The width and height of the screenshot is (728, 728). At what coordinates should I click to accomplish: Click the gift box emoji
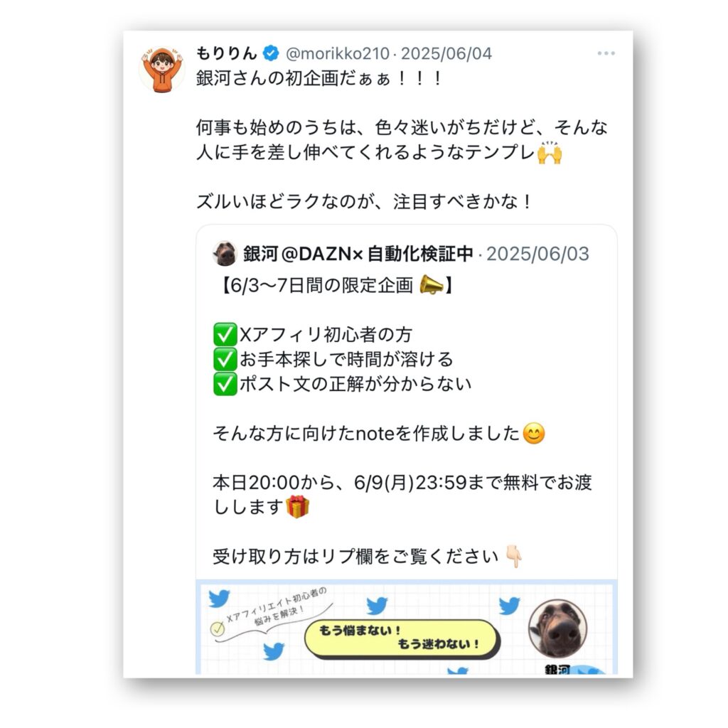coord(298,506)
